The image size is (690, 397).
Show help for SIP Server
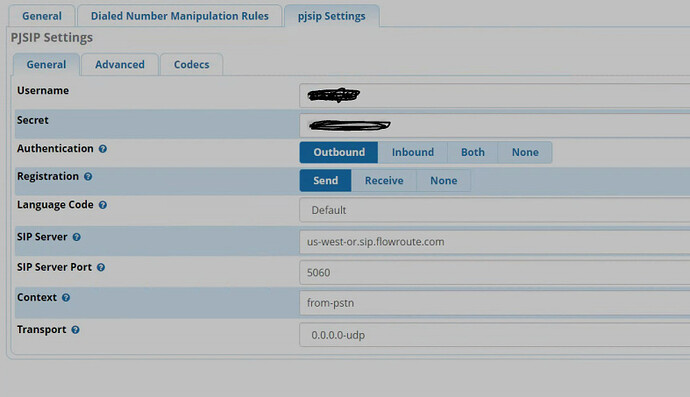[x=77, y=237]
